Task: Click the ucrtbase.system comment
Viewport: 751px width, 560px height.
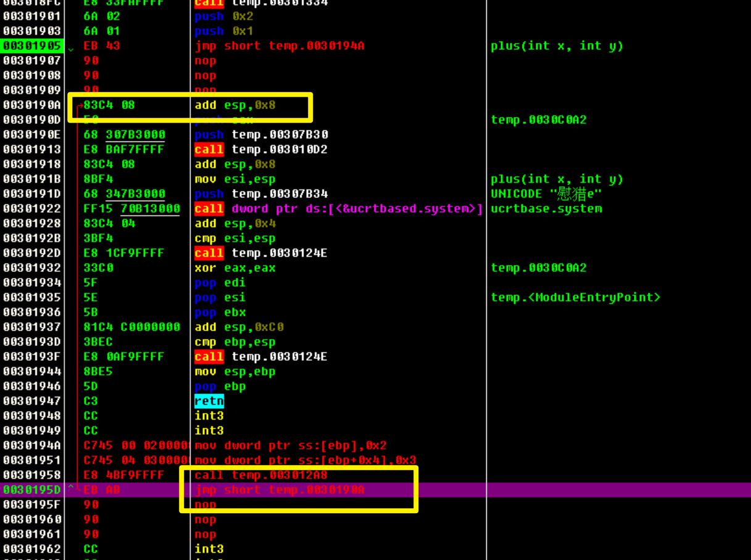Action: pyautogui.click(x=546, y=208)
